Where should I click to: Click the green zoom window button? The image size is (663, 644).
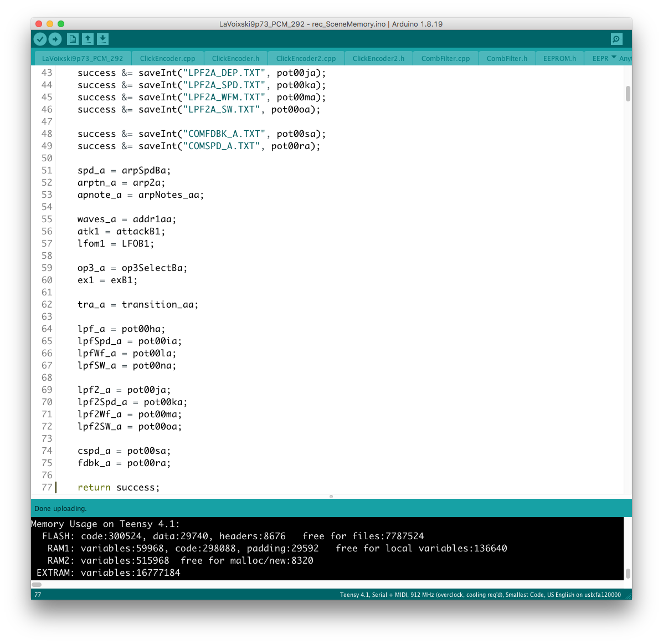point(61,24)
